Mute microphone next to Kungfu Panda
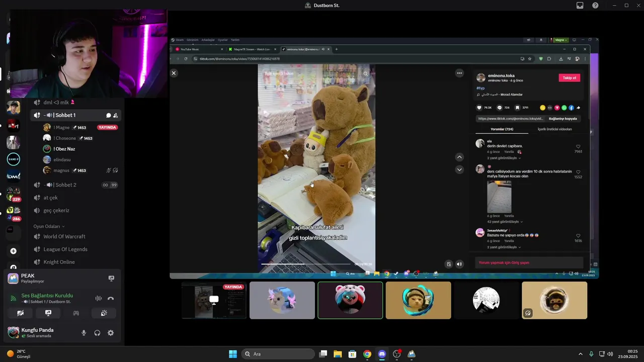Screen dimensions: 644x362 (x=84, y=333)
